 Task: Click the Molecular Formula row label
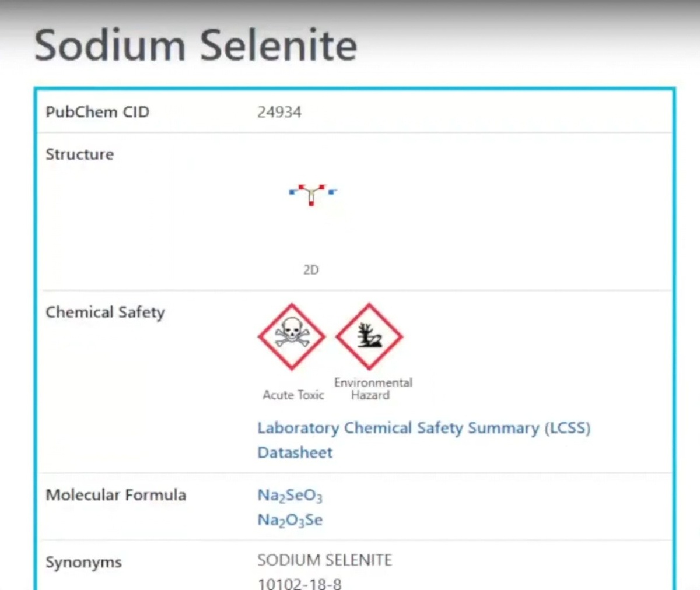(116, 495)
